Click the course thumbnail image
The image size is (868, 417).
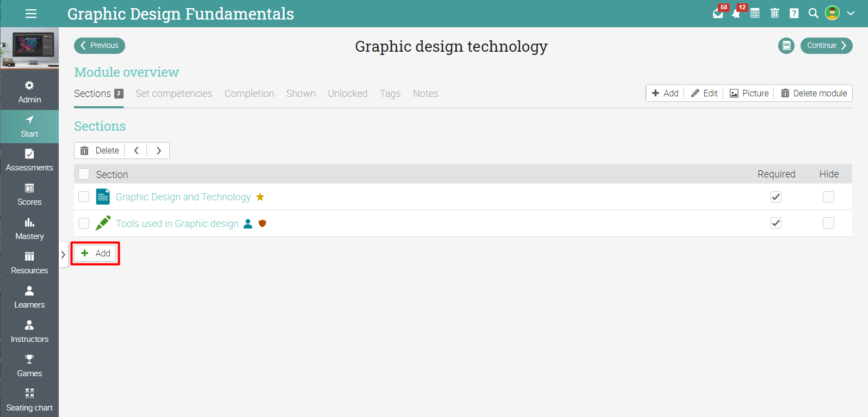coord(29,48)
